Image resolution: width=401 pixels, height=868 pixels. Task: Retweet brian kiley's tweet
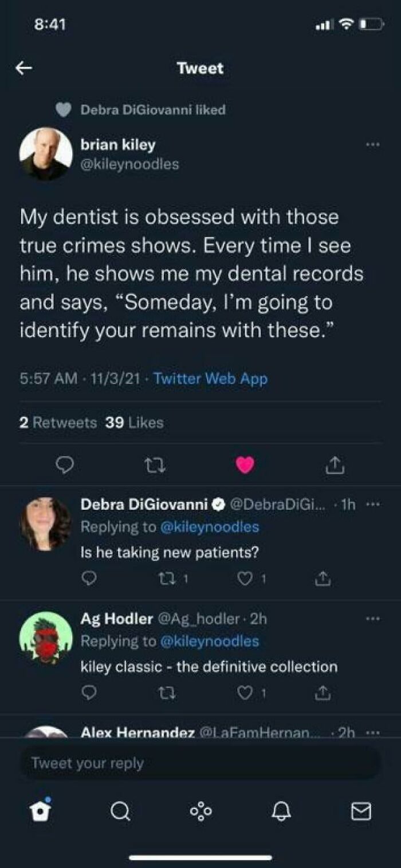click(x=155, y=465)
